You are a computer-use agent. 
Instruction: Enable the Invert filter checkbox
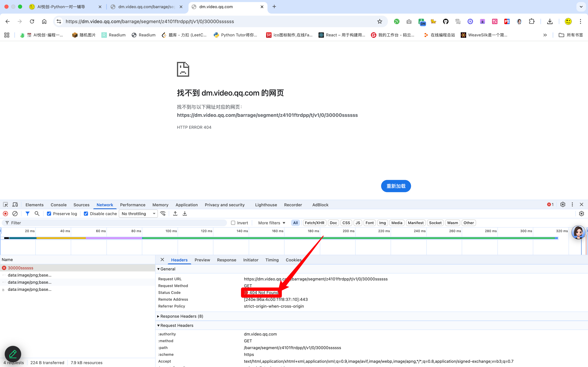click(233, 223)
